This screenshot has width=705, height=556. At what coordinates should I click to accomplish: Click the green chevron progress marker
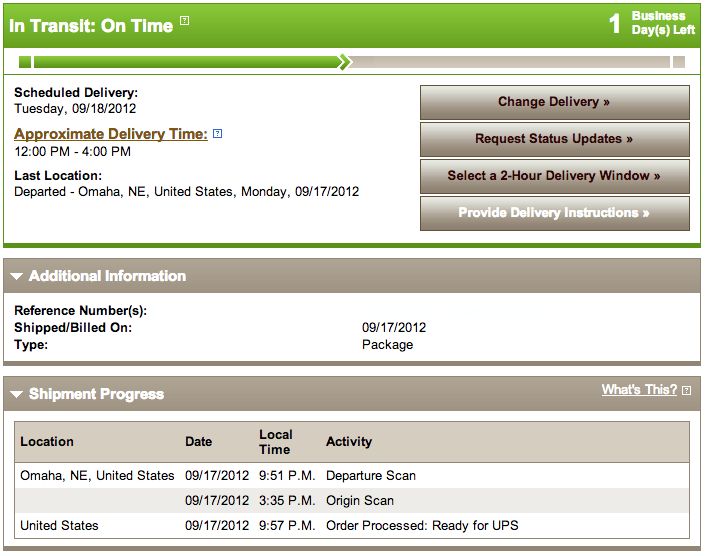point(345,62)
